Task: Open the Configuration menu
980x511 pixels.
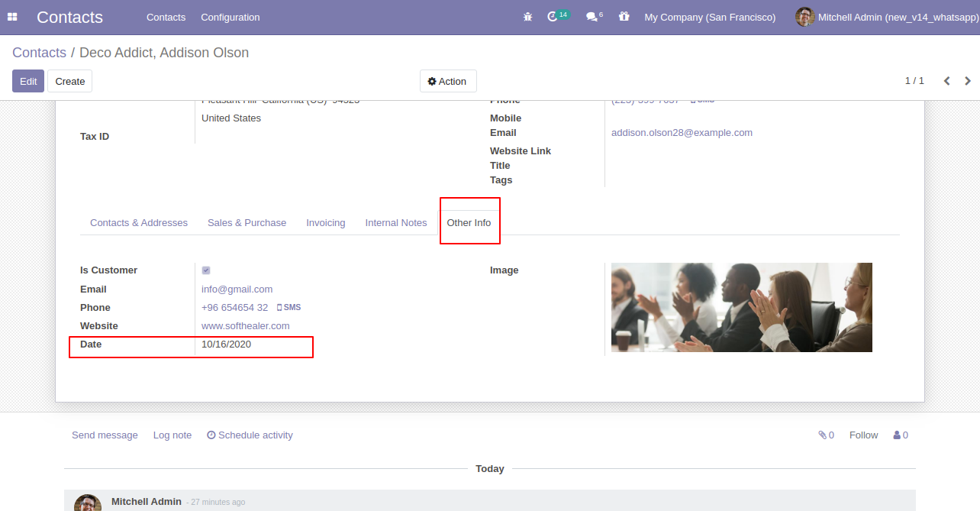Action: 230,17
